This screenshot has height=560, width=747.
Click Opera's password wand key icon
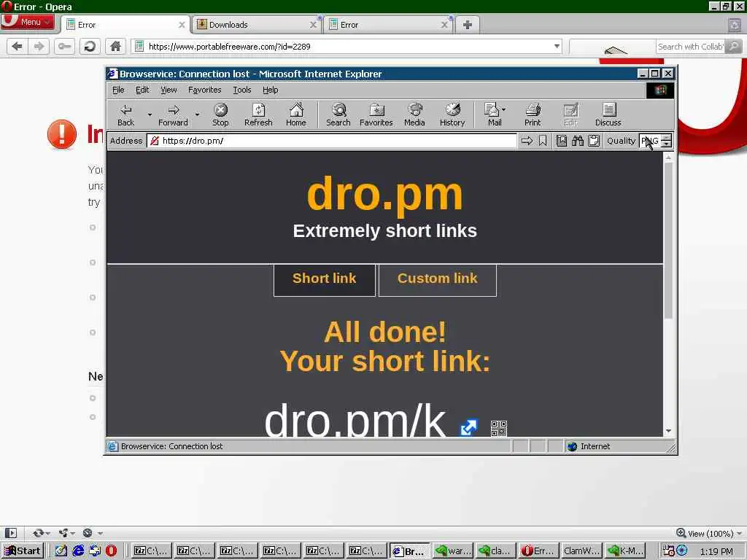click(64, 46)
